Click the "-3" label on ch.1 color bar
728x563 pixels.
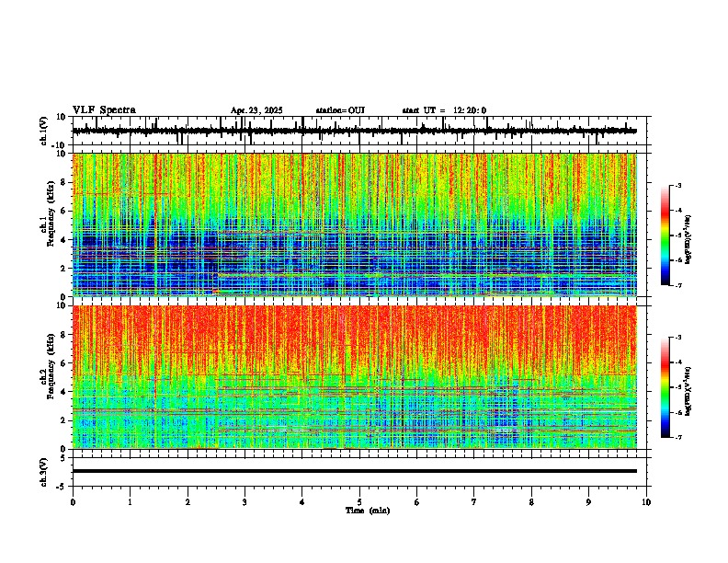pos(678,185)
